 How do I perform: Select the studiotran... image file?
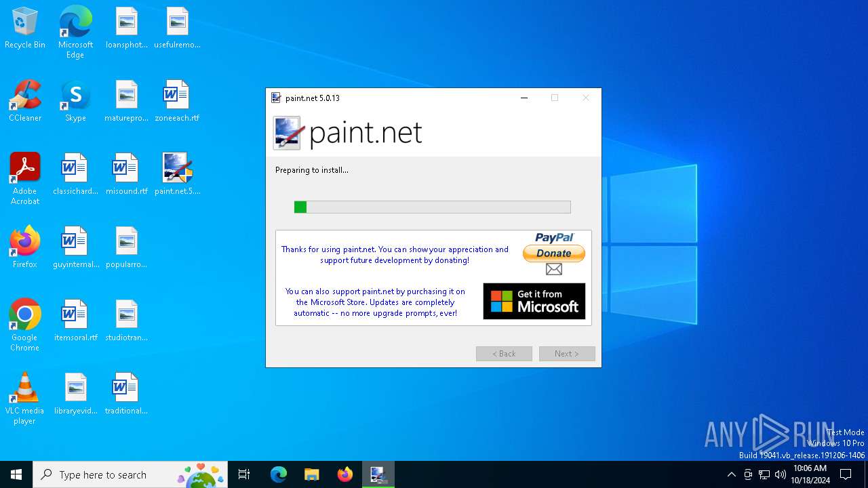click(x=127, y=321)
